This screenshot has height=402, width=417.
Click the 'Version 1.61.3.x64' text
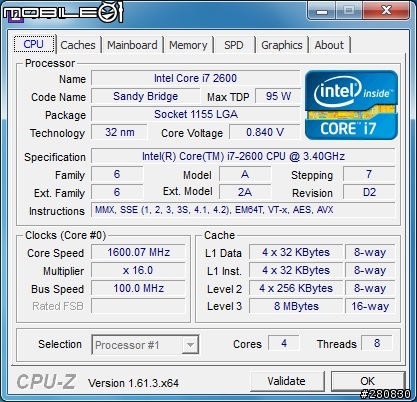coord(133,383)
